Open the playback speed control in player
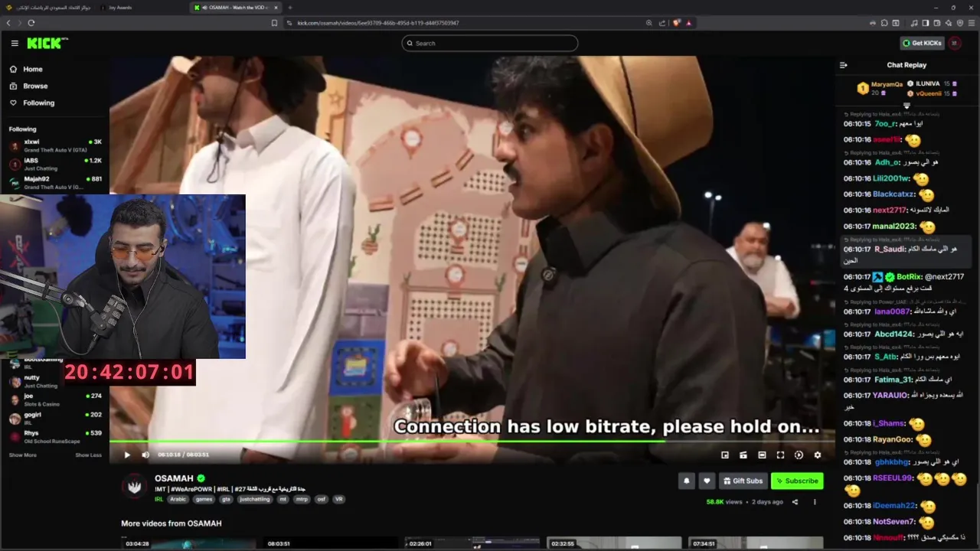 tap(799, 455)
